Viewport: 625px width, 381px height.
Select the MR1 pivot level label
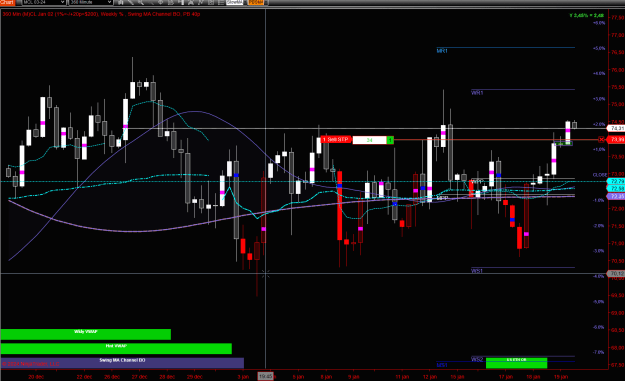pyautogui.click(x=442, y=51)
